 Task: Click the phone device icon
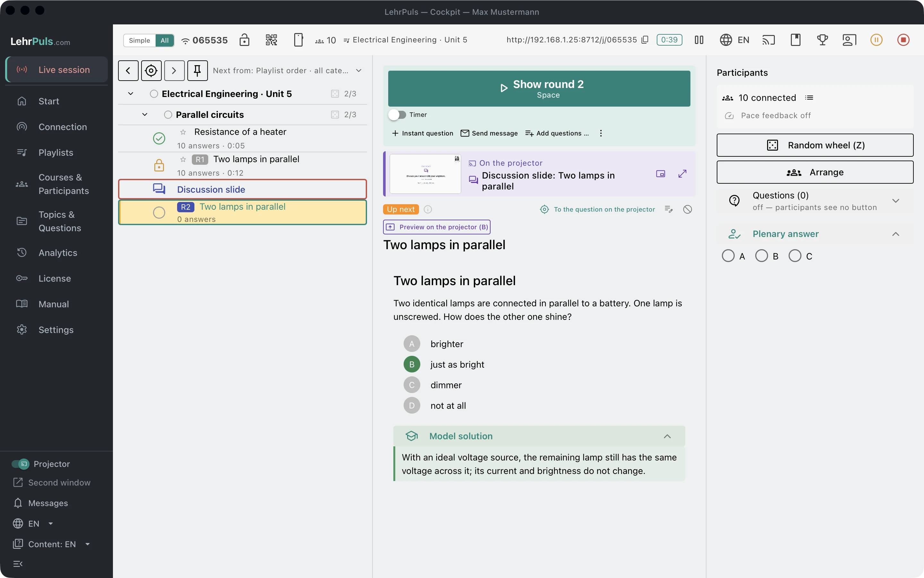[x=299, y=40]
